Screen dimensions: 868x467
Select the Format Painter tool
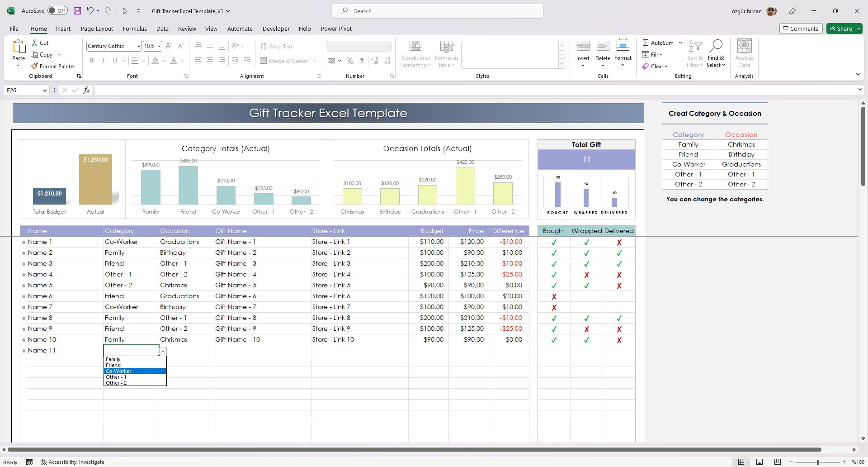click(53, 66)
